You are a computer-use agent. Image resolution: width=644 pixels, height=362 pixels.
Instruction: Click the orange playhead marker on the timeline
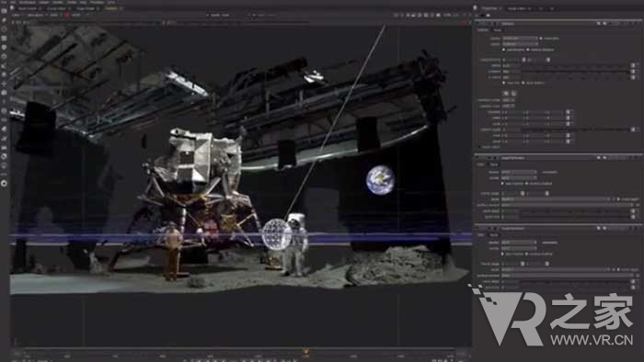click(306, 351)
